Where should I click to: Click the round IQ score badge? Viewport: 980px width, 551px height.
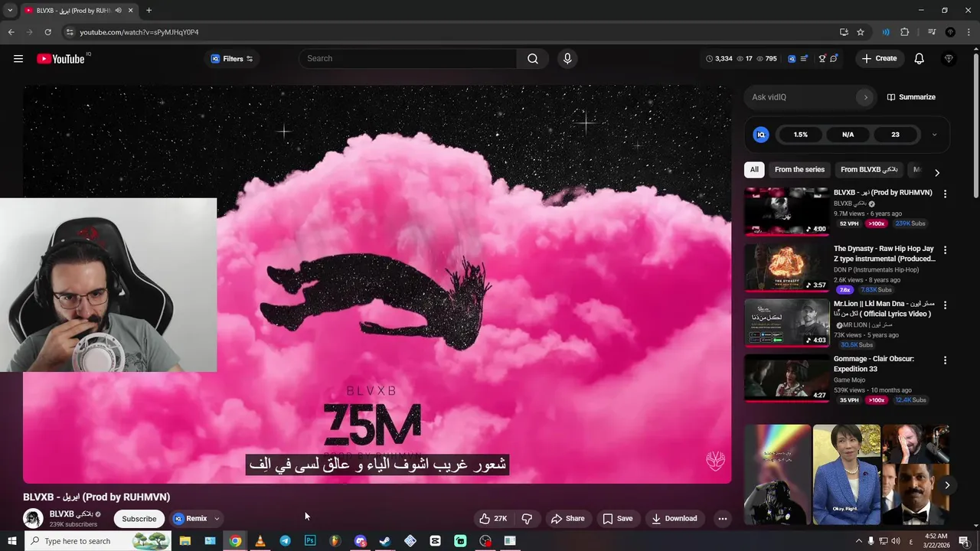pyautogui.click(x=761, y=135)
